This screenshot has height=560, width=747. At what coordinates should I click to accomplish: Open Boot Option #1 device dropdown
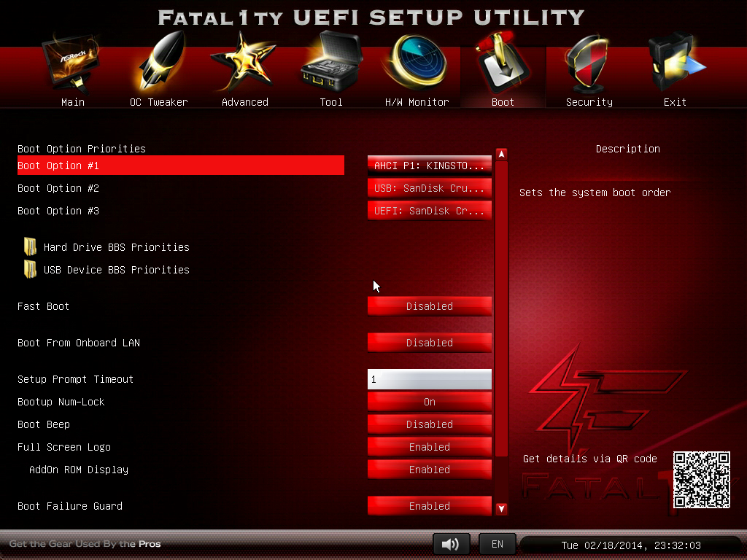429,166
